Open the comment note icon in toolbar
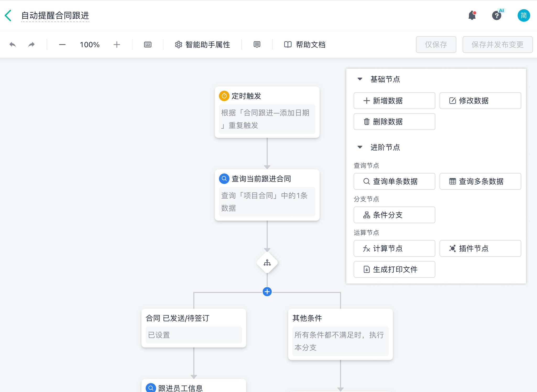The height and width of the screenshot is (392, 537). pyautogui.click(x=257, y=45)
